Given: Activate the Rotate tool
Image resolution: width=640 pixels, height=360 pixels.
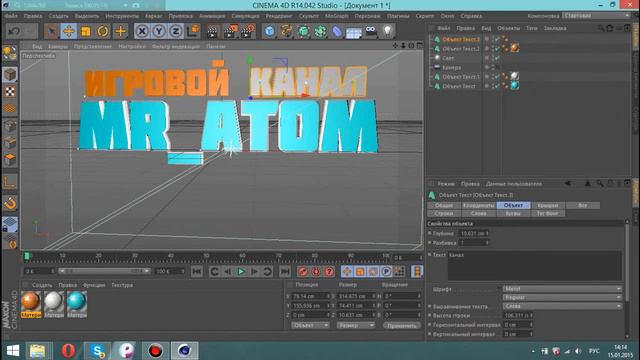Looking at the screenshot, I should point(103,31).
